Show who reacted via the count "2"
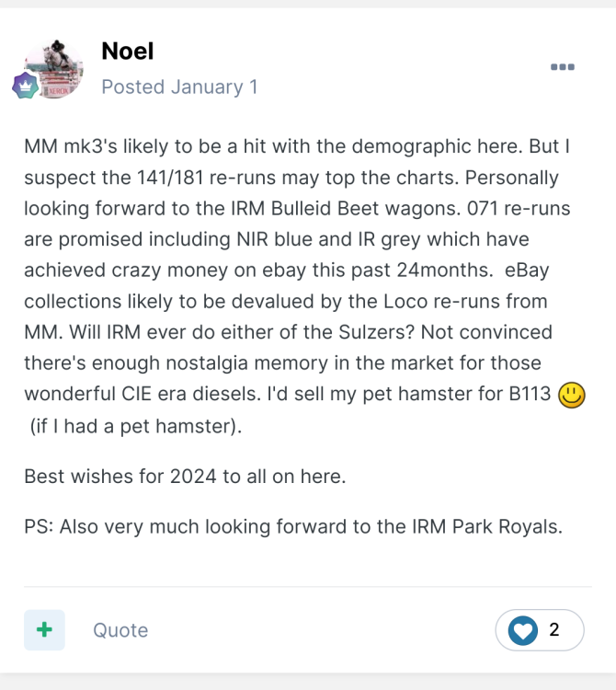 (x=554, y=630)
